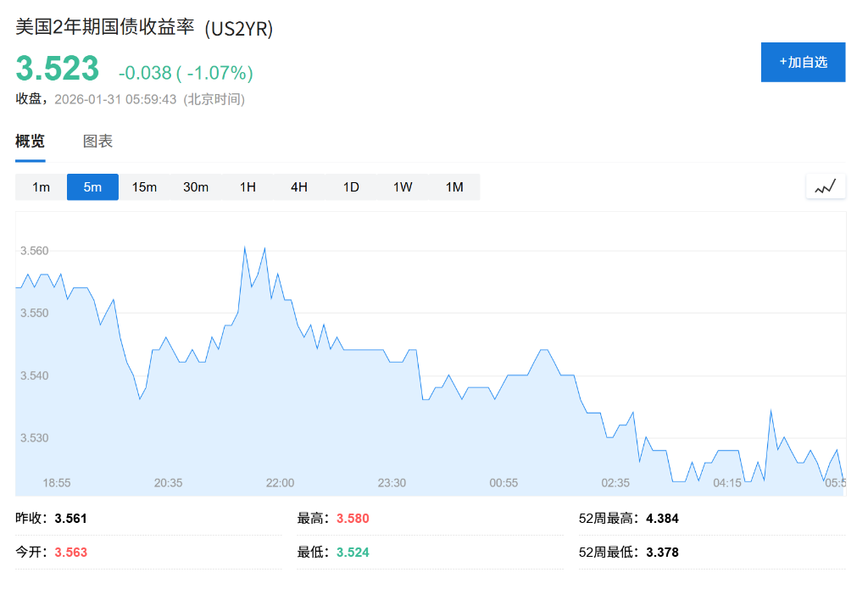Image resolution: width=868 pixels, height=589 pixels.
Task: Set chart interval to 4H
Action: (x=299, y=187)
